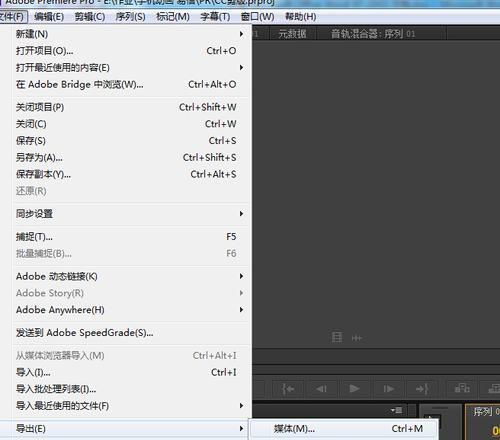Switch to the 元数据 panel tab
Viewport: 500px width, 440px height.
pos(292,34)
